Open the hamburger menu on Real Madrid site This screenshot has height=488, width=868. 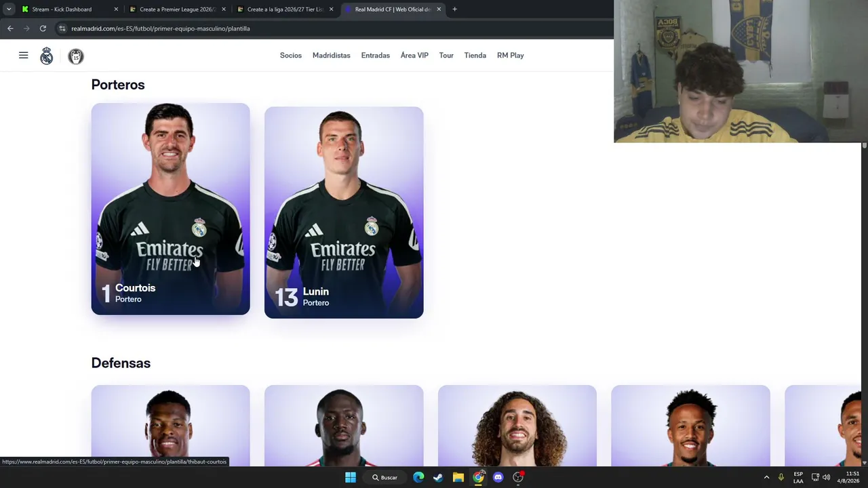pos(23,56)
